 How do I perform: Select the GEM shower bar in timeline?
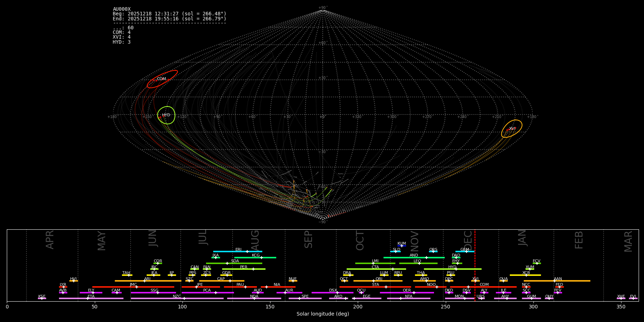click(464, 252)
